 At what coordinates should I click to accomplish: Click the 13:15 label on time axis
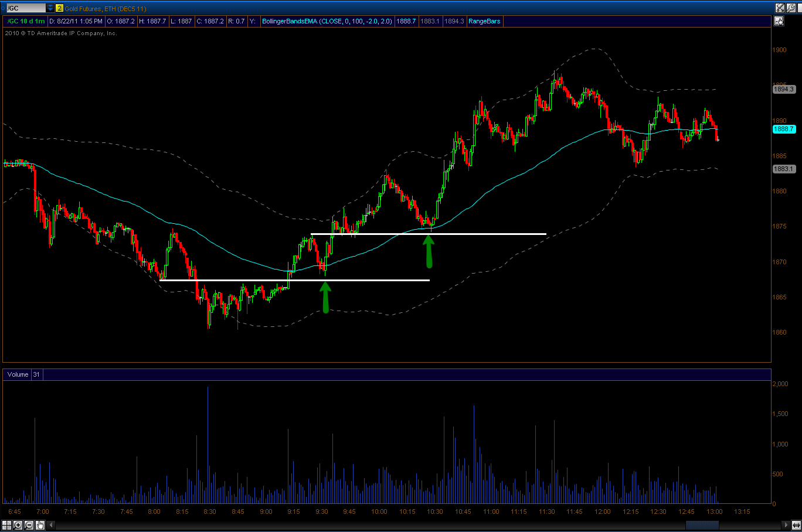pyautogui.click(x=742, y=511)
